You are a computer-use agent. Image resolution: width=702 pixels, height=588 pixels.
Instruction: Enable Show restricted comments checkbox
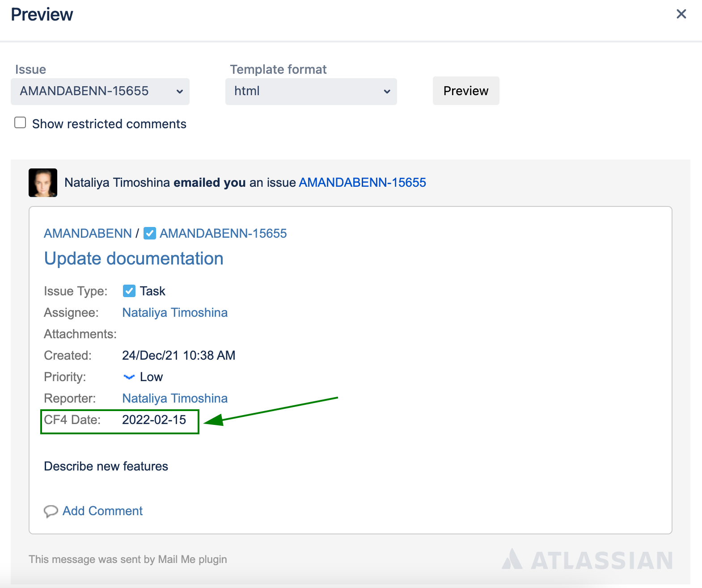20,123
